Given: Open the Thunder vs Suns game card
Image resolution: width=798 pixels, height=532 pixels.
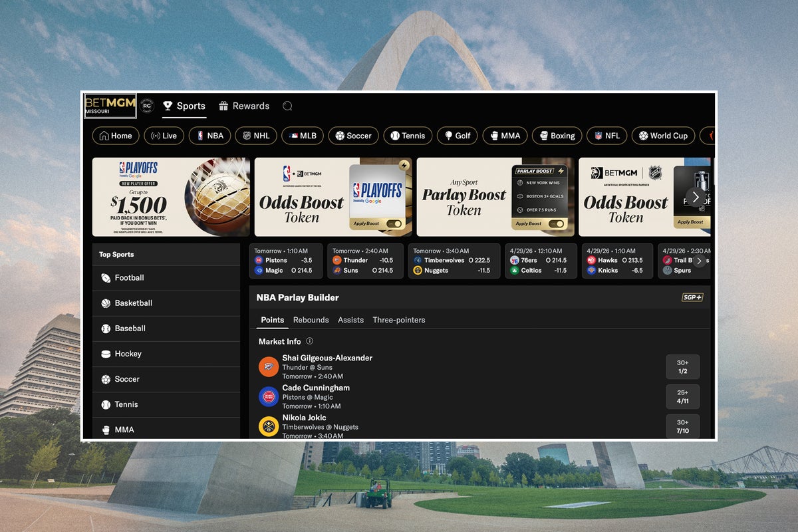Looking at the screenshot, I should point(365,261).
